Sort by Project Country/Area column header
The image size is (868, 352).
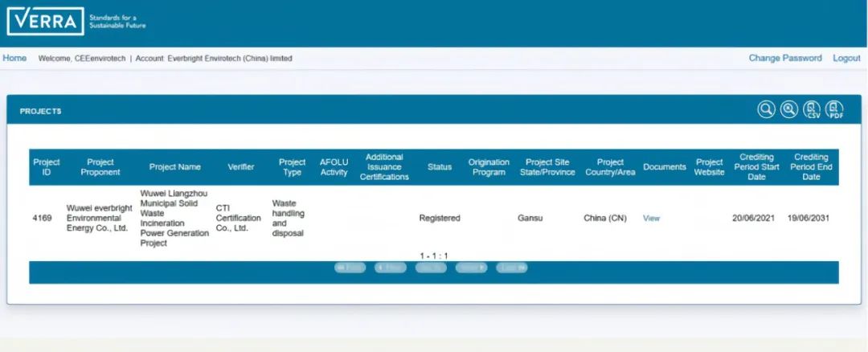coord(610,167)
